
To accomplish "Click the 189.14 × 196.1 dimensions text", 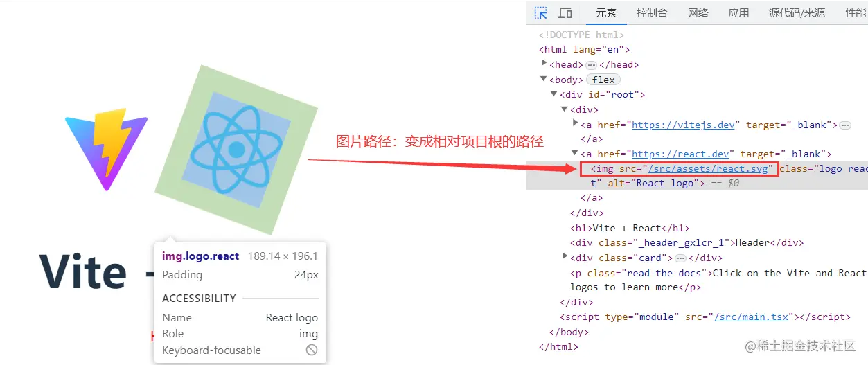I will [283, 256].
